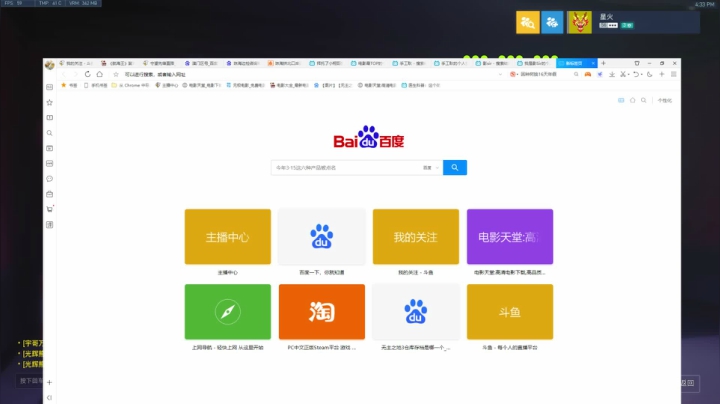The height and width of the screenshot is (404, 720).
Task: Click the refresh page icon
Action: (88, 74)
